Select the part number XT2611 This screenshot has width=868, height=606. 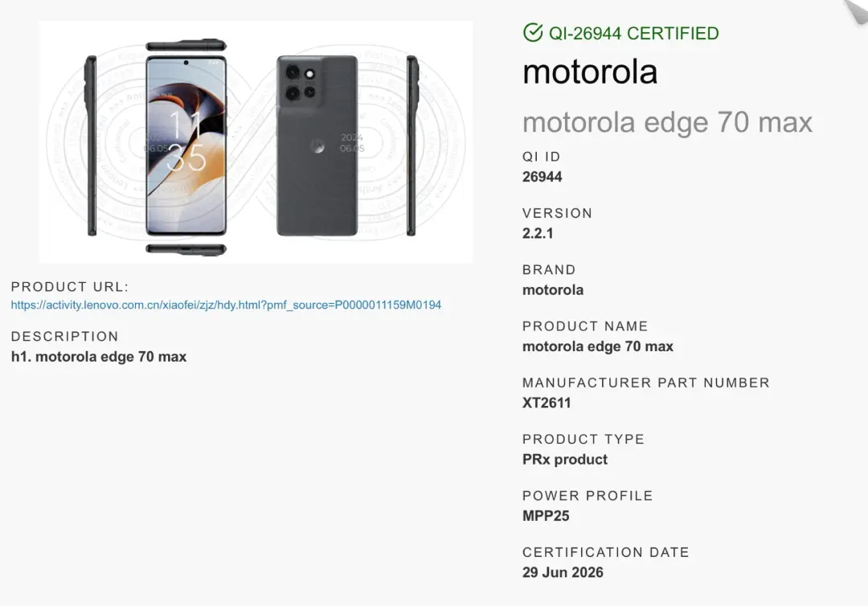(547, 403)
